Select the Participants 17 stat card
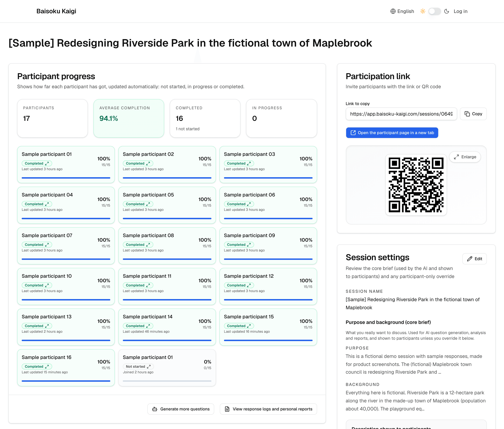504x429 pixels. [52, 118]
